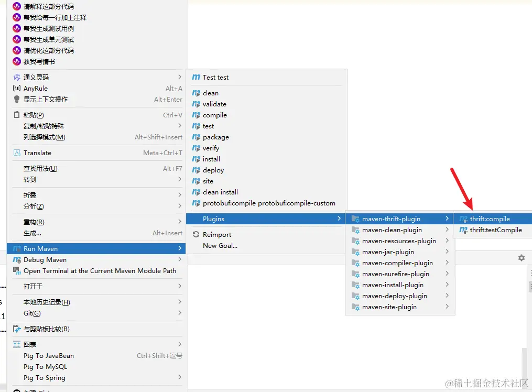Expand the 复制/粘贴特殊 submenu arrow
This screenshot has width=532, height=392.
tap(179, 126)
